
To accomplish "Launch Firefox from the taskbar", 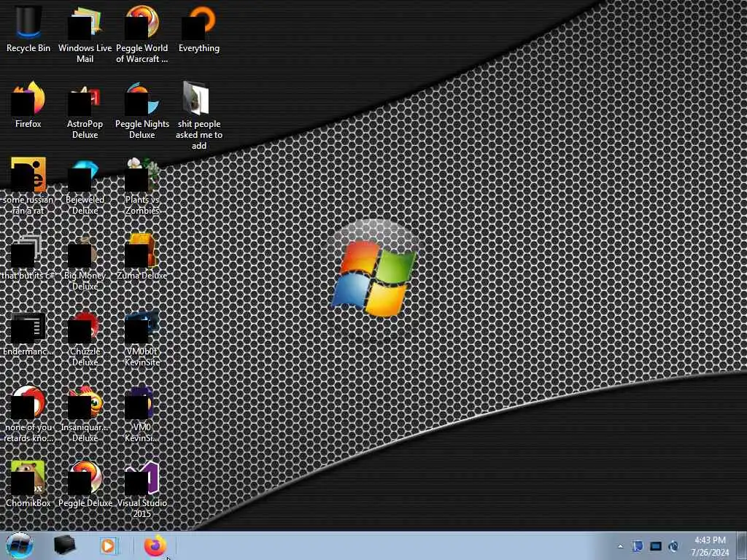I will [155, 545].
